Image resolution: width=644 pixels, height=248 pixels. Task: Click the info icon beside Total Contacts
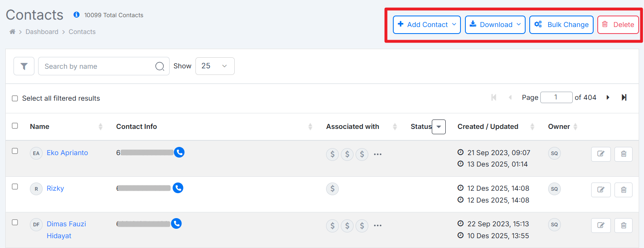pyautogui.click(x=77, y=15)
